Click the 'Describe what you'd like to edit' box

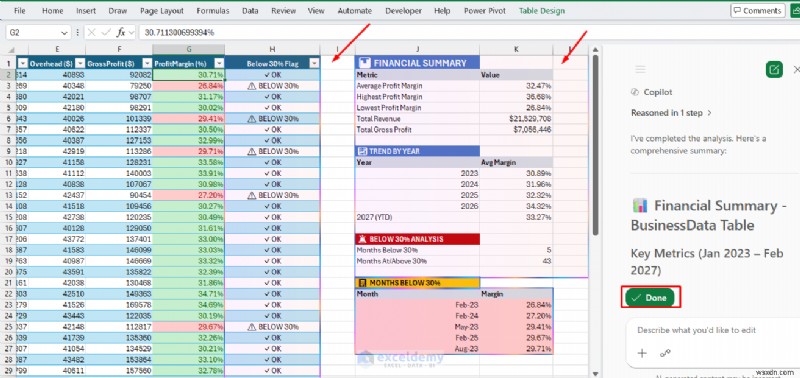(712, 330)
